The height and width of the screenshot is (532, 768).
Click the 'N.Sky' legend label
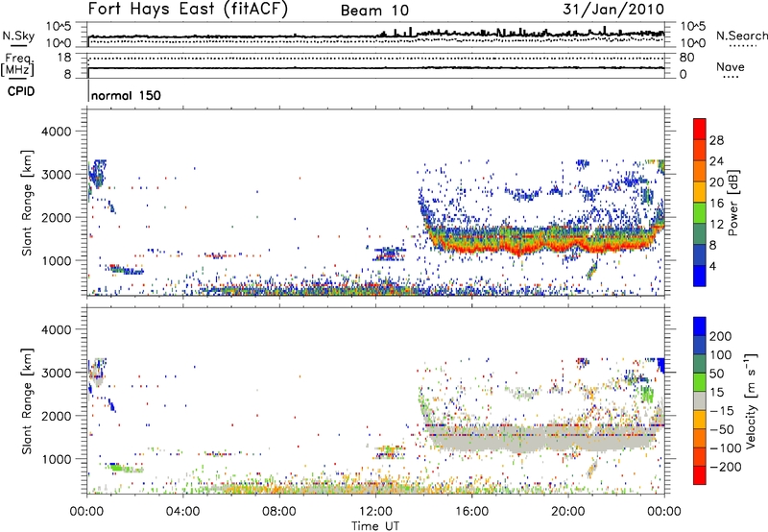click(18, 36)
